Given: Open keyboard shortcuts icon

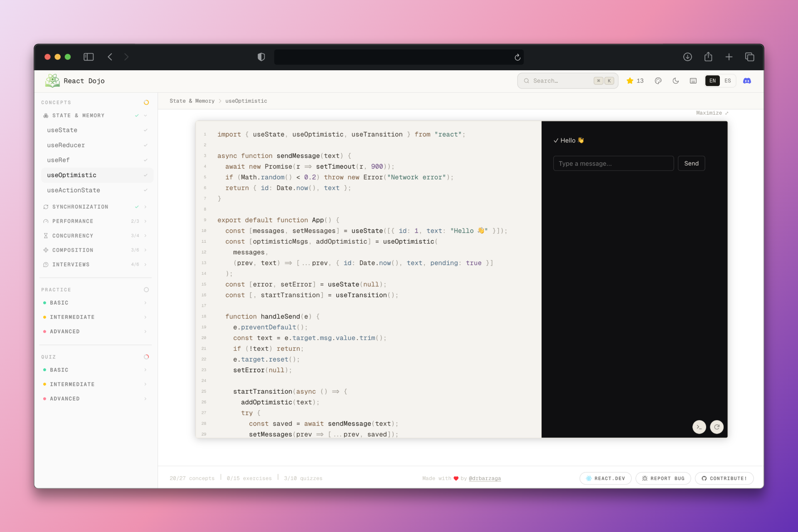Looking at the screenshot, I should [x=693, y=81].
